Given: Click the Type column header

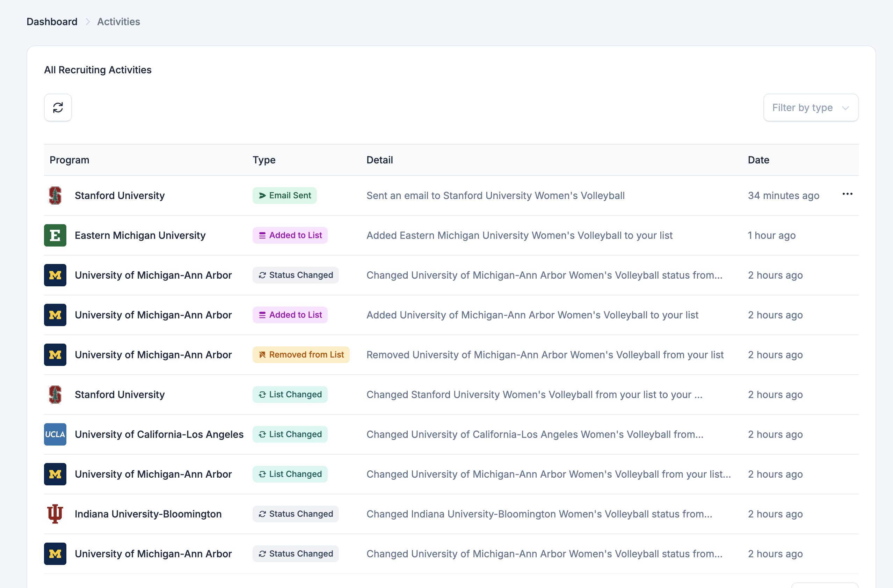Looking at the screenshot, I should coord(264,160).
